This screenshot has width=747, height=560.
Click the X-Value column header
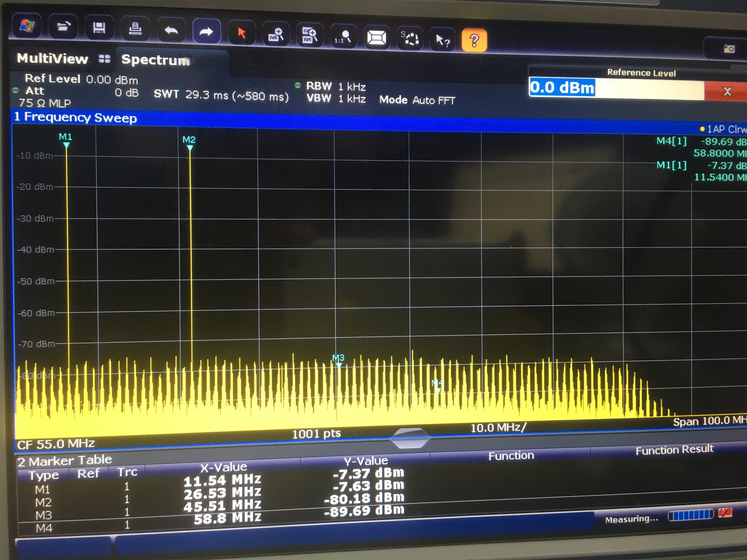click(x=223, y=467)
